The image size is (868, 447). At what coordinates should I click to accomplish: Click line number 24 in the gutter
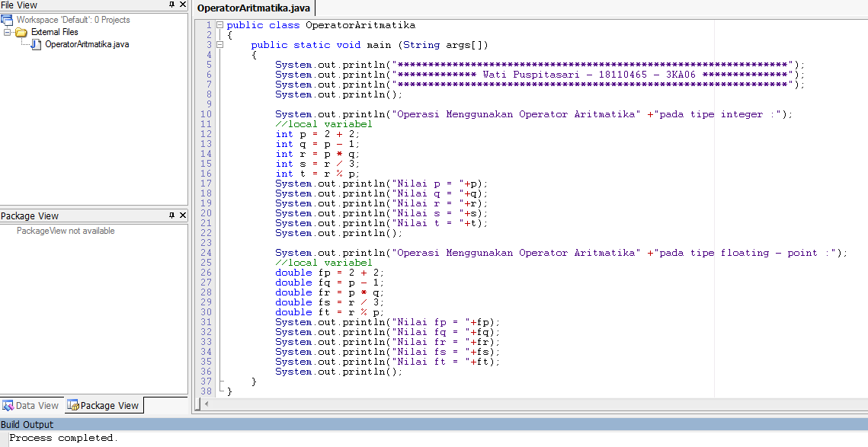coord(206,253)
